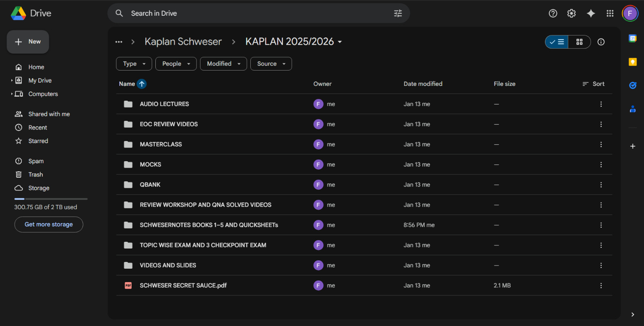Reverse name sort direction arrow
Screen dimensions: 644x326
142,84
